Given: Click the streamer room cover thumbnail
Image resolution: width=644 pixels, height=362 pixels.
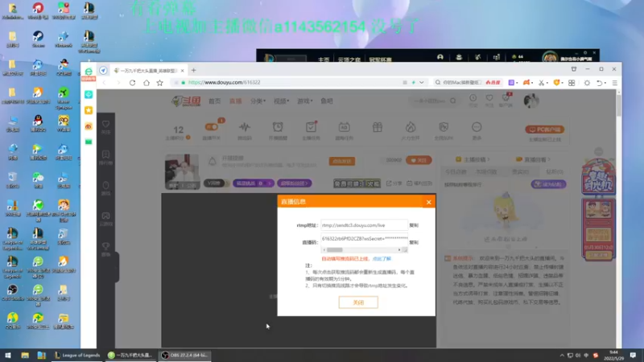Looking at the screenshot, I should point(182,171).
